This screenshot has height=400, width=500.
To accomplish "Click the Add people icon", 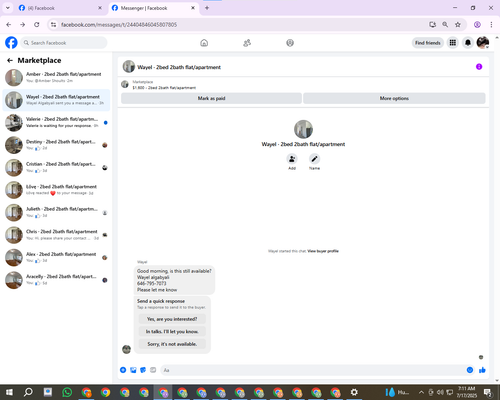I will (x=292, y=159).
